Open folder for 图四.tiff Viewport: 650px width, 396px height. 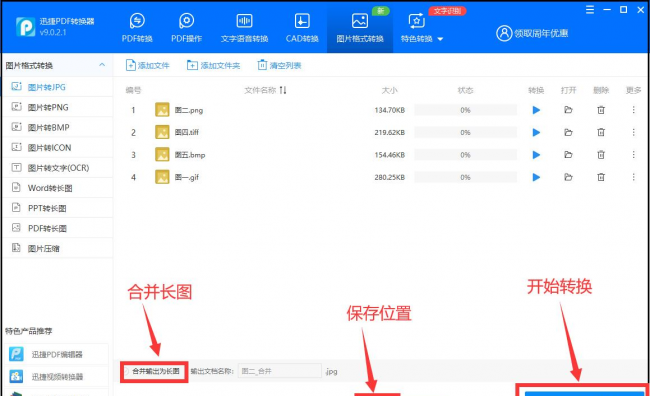pos(568,132)
